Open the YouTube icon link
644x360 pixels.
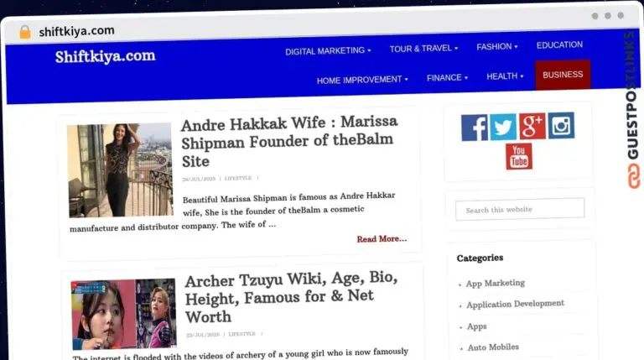[x=518, y=156]
